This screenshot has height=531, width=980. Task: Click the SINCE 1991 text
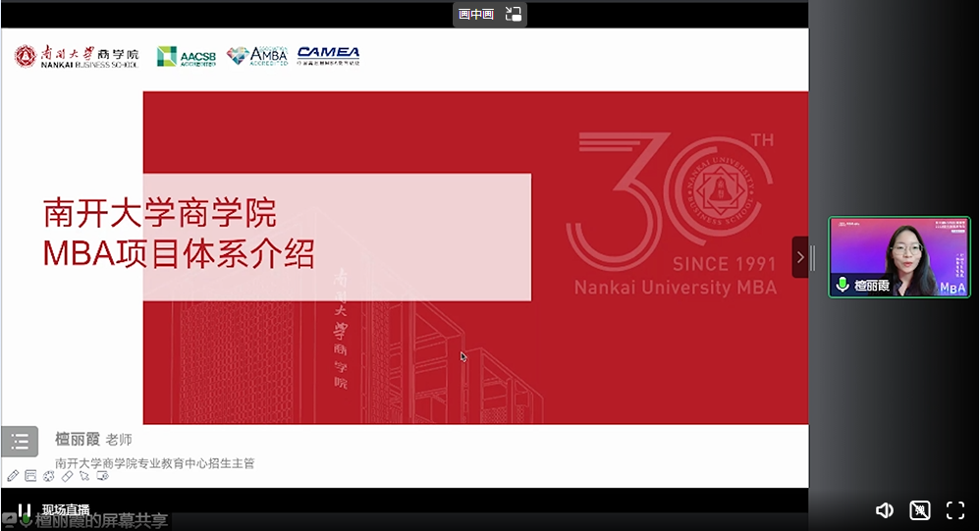pyautogui.click(x=724, y=264)
